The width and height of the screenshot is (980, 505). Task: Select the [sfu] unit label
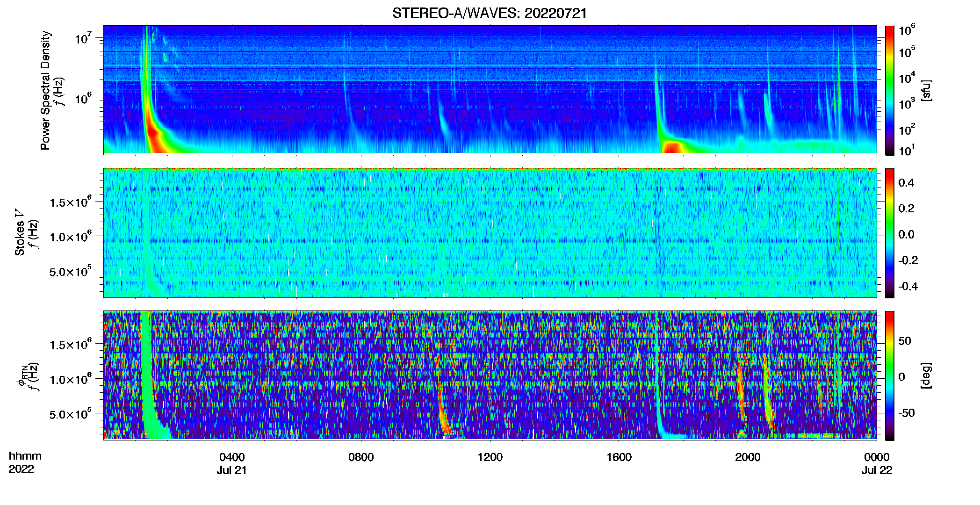[926, 90]
